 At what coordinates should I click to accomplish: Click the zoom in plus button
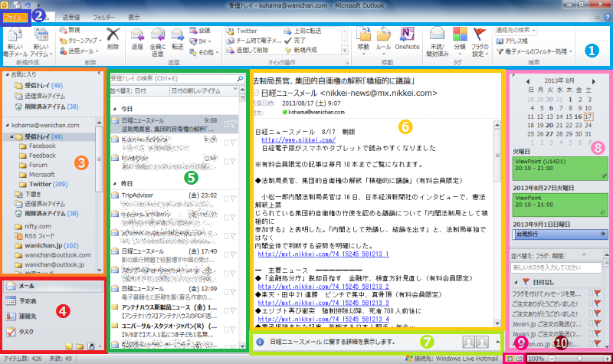coord(607,359)
